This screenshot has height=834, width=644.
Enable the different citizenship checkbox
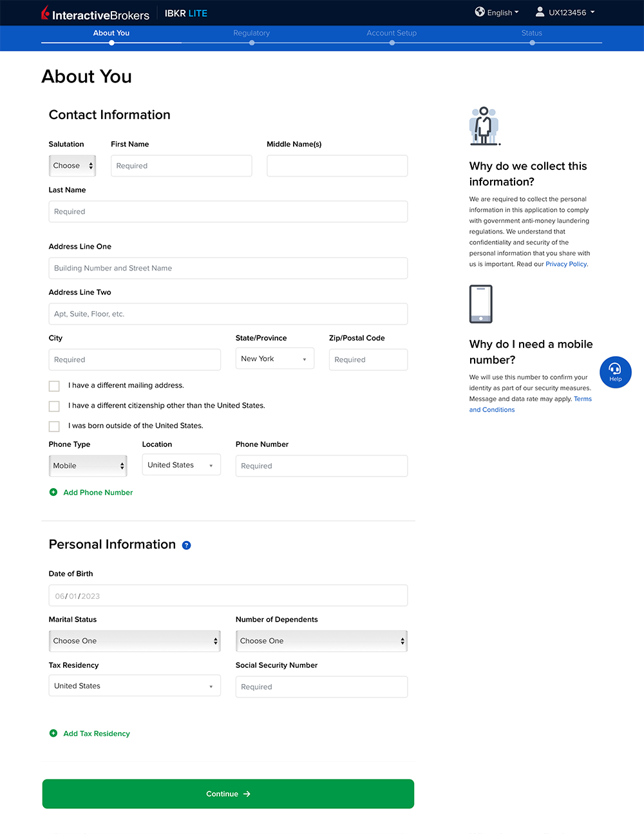point(54,406)
